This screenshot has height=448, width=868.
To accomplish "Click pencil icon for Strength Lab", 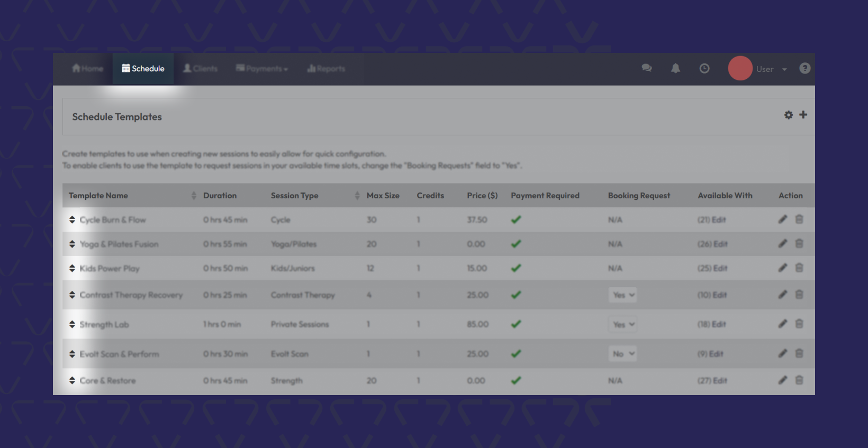I will pos(783,324).
